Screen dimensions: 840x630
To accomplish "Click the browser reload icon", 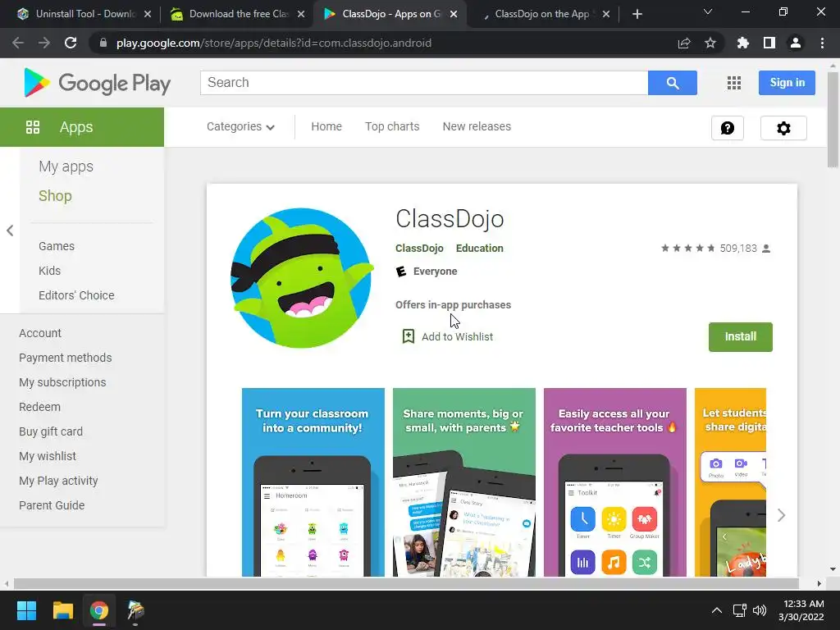I will 71,43.
